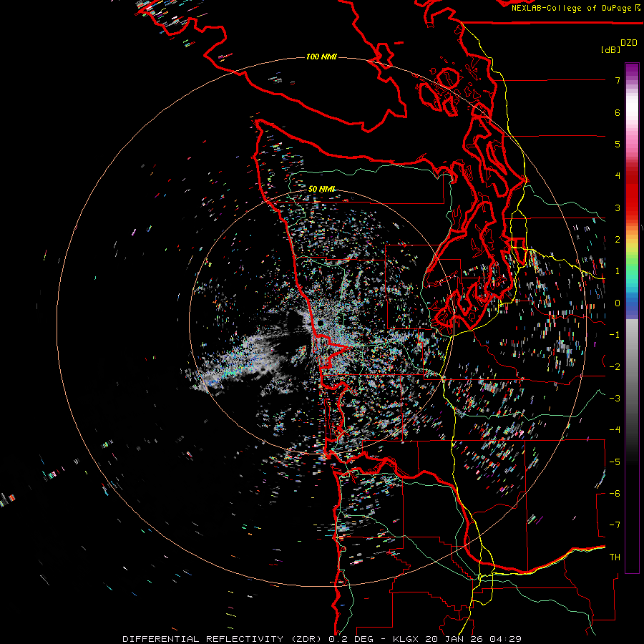This screenshot has height=644, width=644.
Task: Click the 50 NMI range ring label
Action: tap(321, 189)
